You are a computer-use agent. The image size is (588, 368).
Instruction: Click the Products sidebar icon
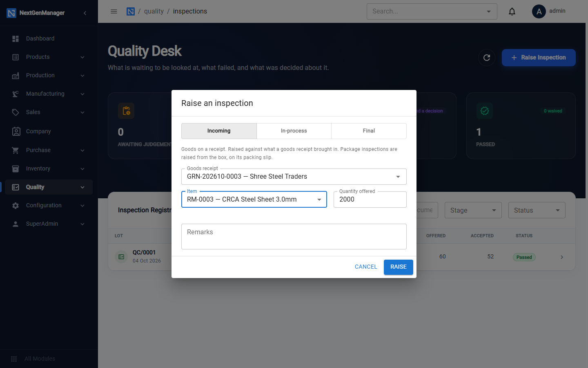coord(16,57)
